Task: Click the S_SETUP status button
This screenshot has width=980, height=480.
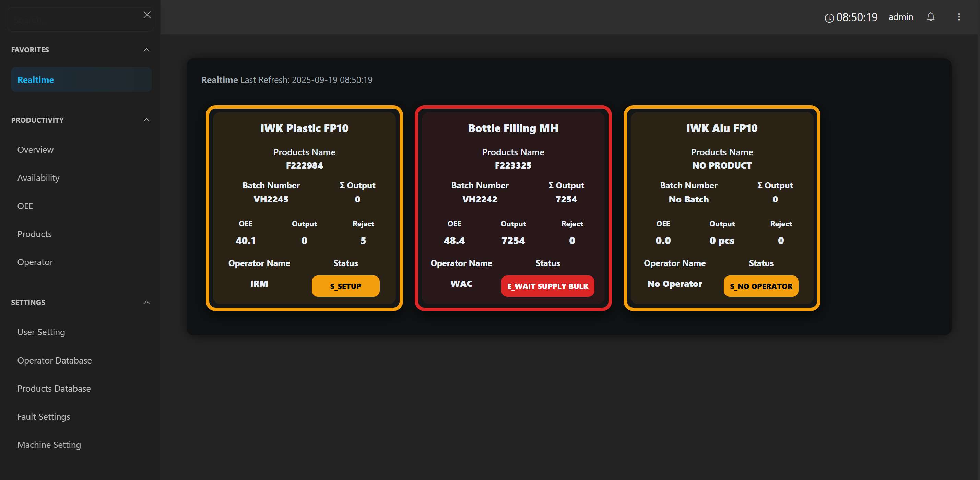Action: 345,286
